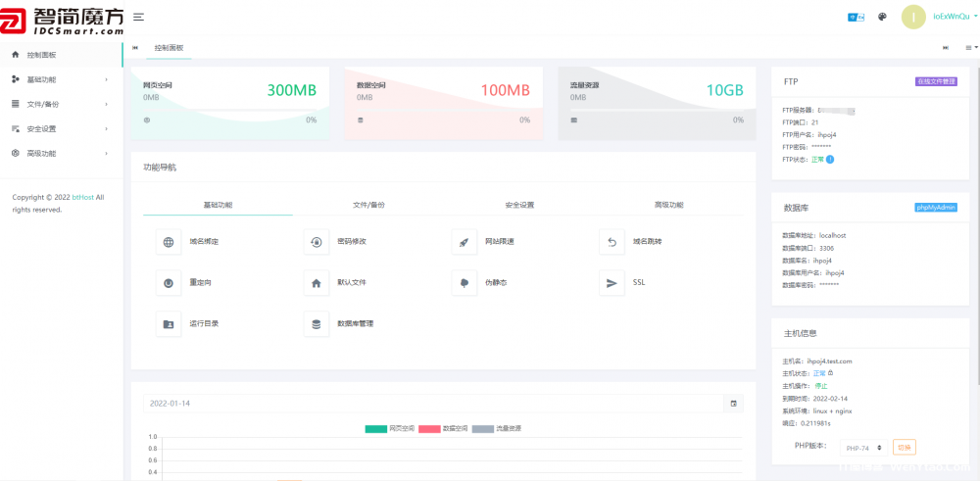Click the theme palette icon in header
Screen dimensions: 980x481
pyautogui.click(x=882, y=17)
